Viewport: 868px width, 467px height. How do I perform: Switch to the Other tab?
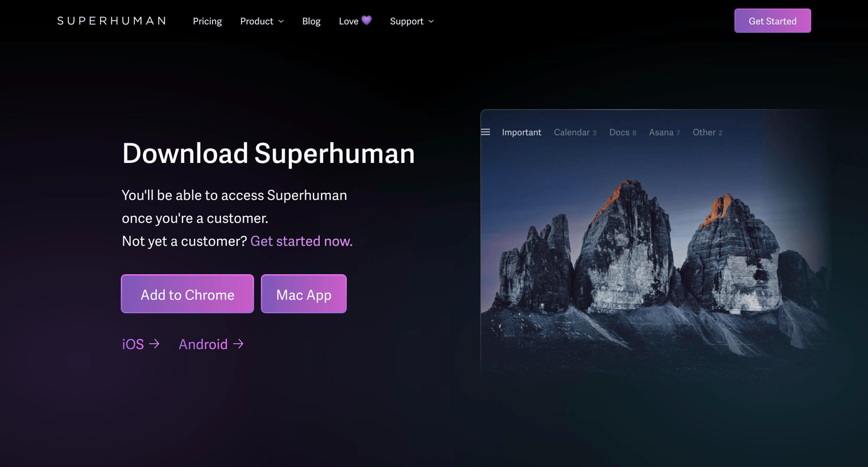707,133
